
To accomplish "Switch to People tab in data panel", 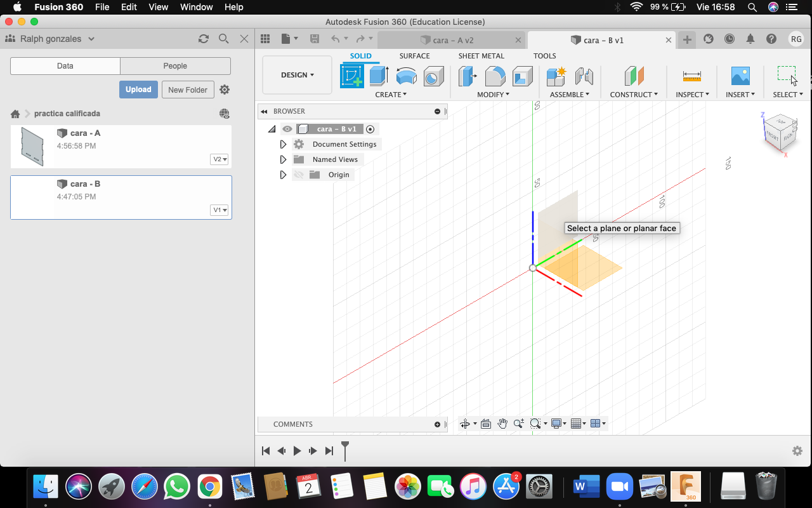I will point(175,66).
